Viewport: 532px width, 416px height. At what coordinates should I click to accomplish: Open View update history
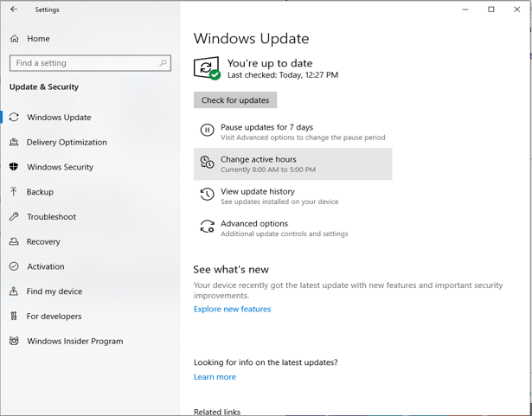tap(292, 196)
